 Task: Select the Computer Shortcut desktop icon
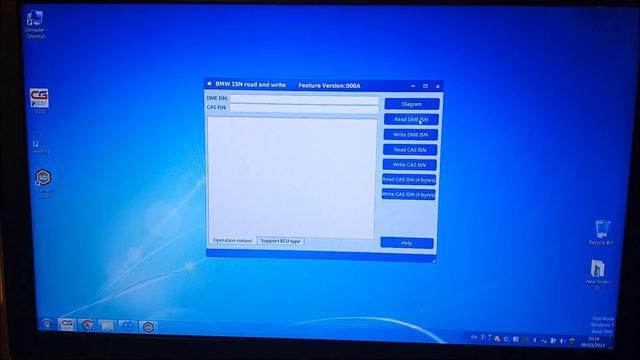click(x=35, y=24)
